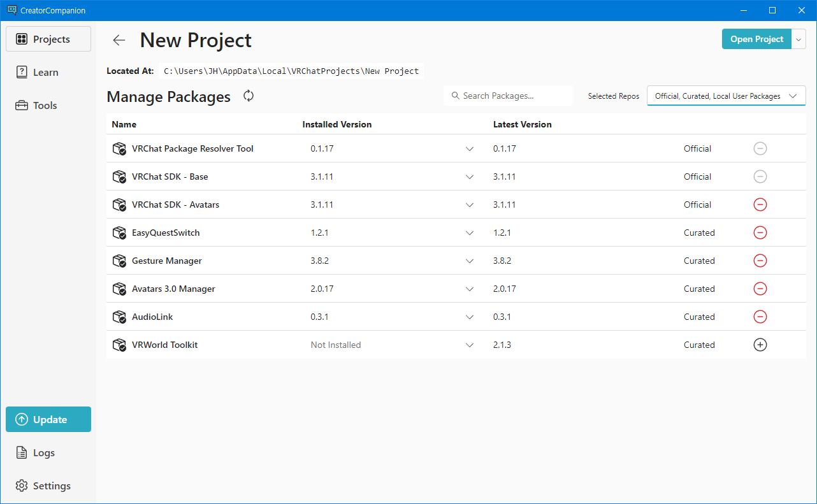Click the EasyQuestSwitch package name
The height and width of the screenshot is (504, 817).
(166, 233)
